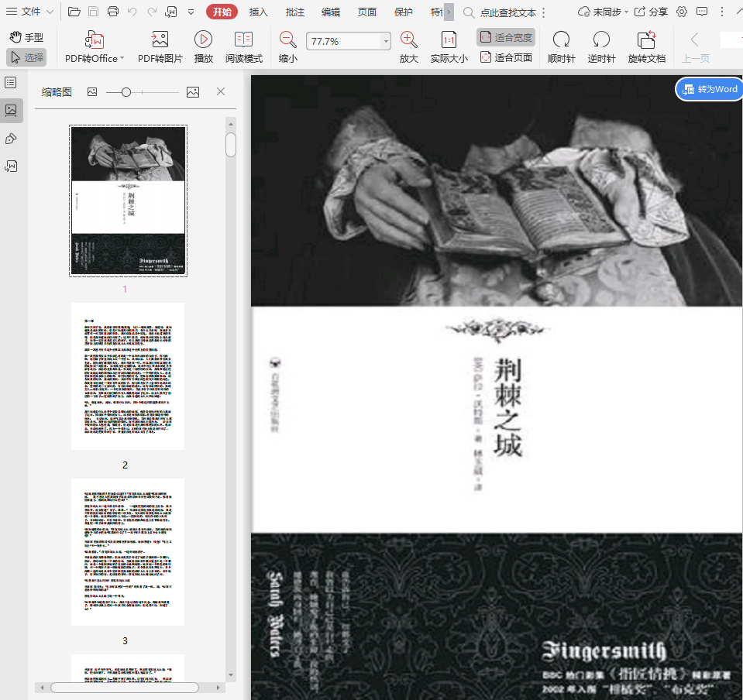
Task: Open the comment bubble icon at top right
Action: tap(702, 12)
